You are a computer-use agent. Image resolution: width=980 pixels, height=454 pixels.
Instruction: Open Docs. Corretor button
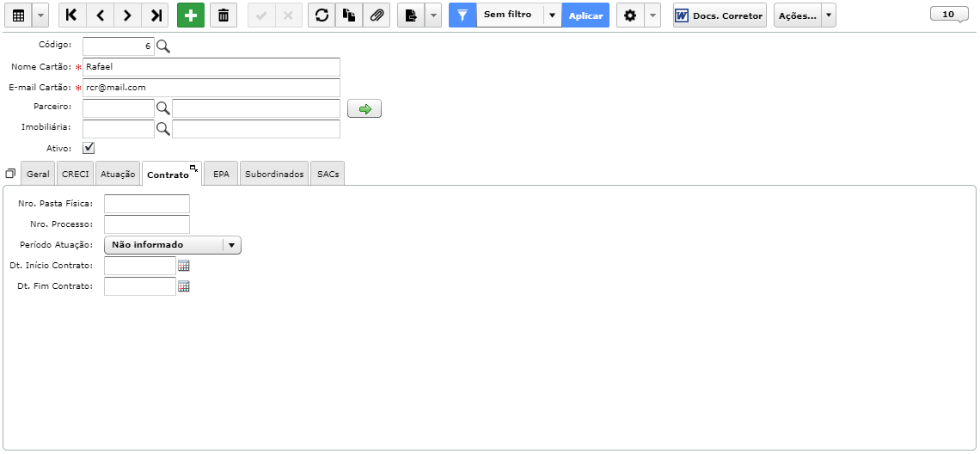click(720, 15)
